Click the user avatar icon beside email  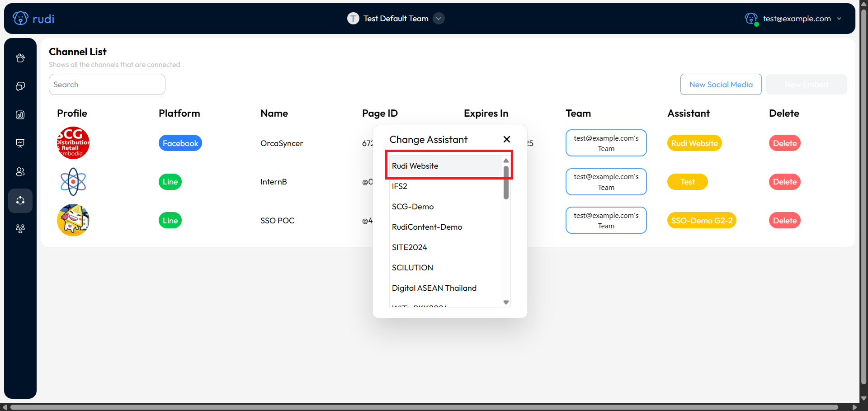pyautogui.click(x=751, y=19)
